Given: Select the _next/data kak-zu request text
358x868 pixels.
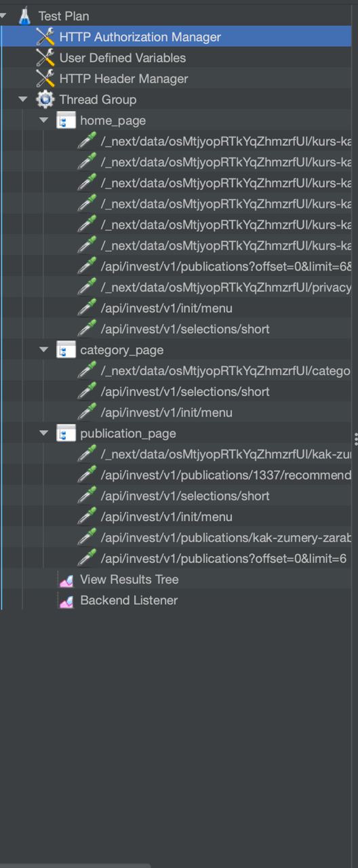Looking at the screenshot, I should click(226, 454).
